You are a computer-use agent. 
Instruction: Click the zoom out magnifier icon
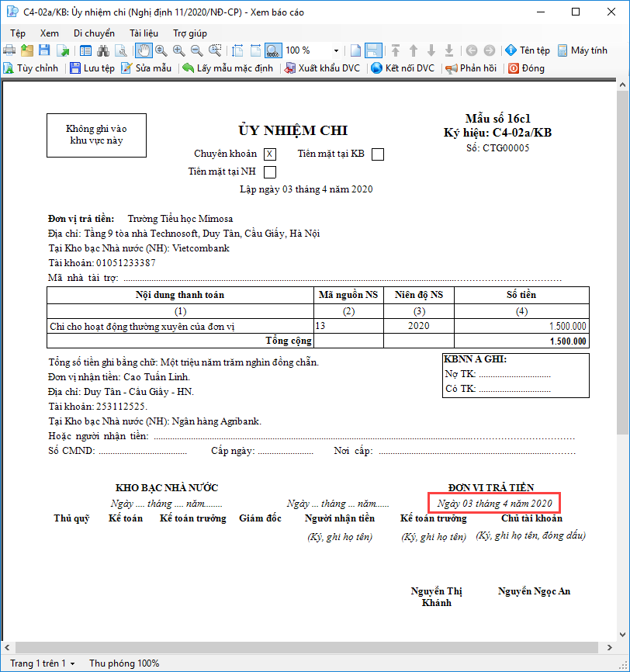point(197,50)
